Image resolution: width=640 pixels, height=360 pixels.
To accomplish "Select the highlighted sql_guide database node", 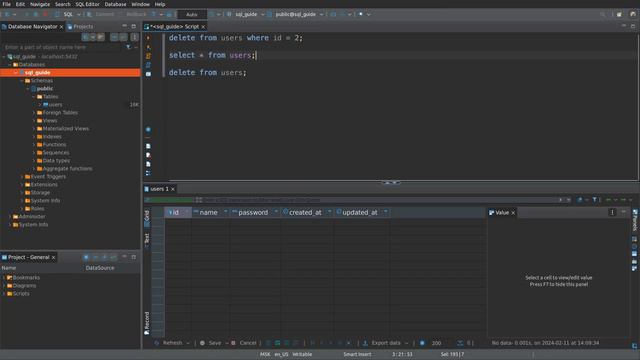I will tap(70, 73).
